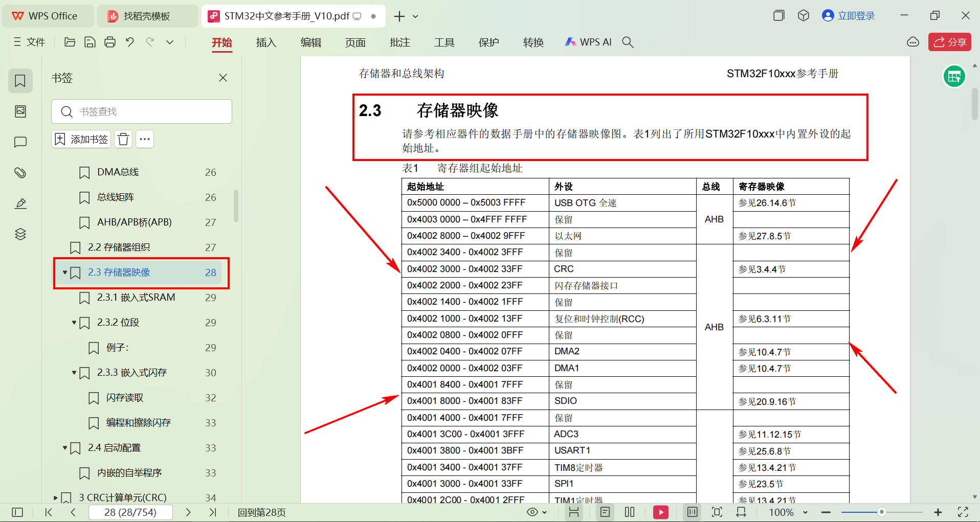This screenshot has width=980, height=522.
Task: Go to last page icon
Action: (213, 512)
